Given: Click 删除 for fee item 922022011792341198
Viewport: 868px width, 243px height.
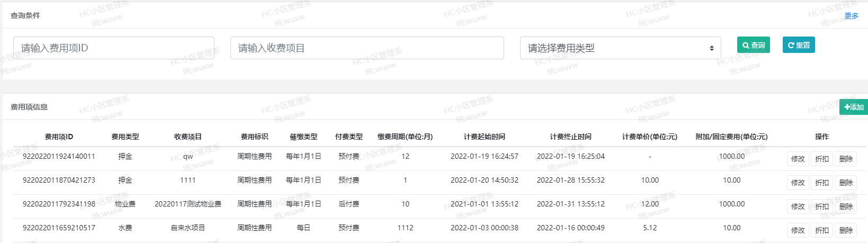Looking at the screenshot, I should 846,206.
